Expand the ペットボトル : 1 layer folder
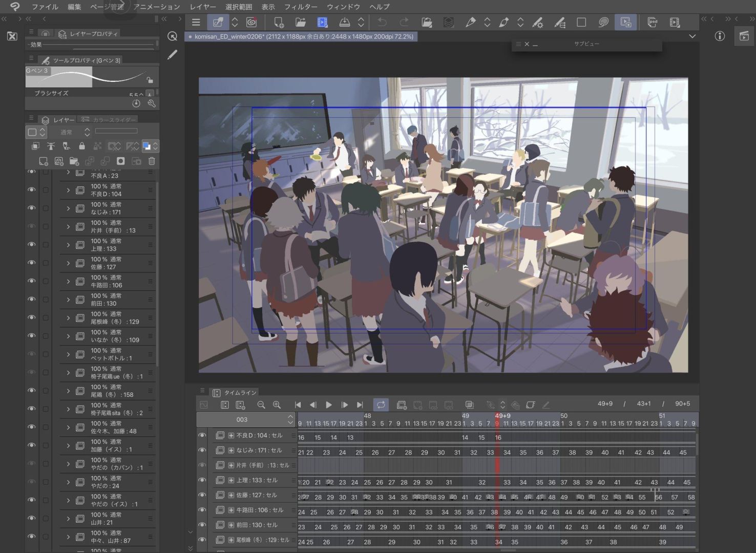Viewport: 756px width, 553px height. tap(68, 354)
